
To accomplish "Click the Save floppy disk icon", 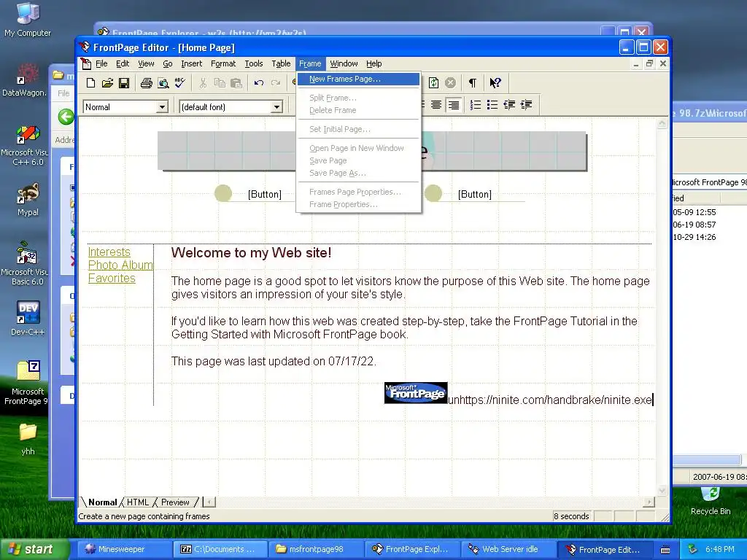I will pyautogui.click(x=124, y=83).
